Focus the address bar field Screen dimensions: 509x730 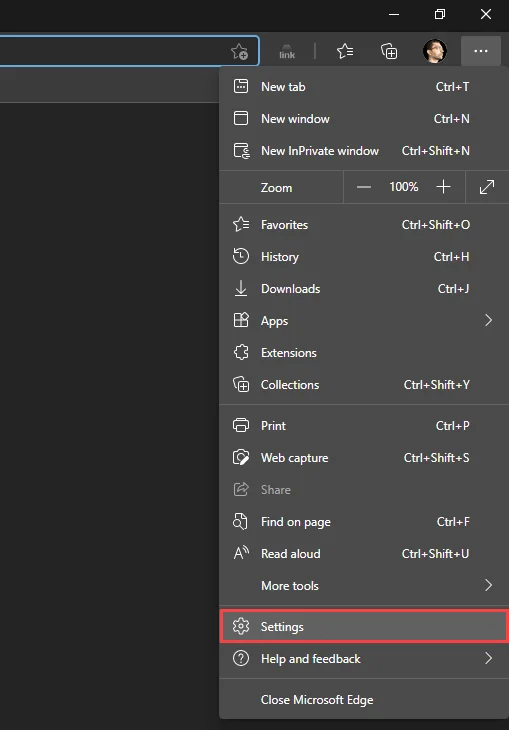coord(114,51)
